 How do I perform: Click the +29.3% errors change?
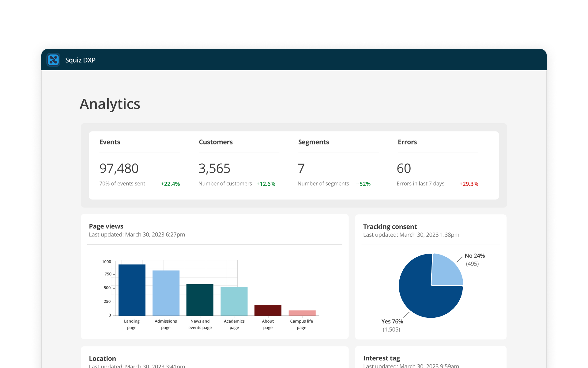(469, 184)
